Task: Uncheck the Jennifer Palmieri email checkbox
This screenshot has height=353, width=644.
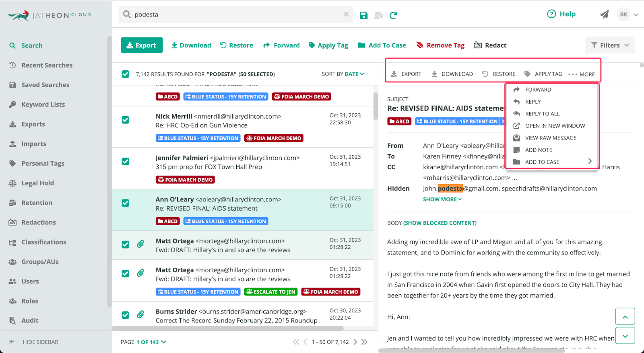Action: [126, 161]
